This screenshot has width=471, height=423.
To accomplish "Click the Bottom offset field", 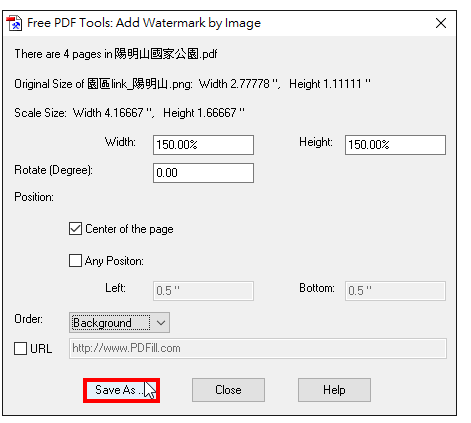I will coord(395,291).
